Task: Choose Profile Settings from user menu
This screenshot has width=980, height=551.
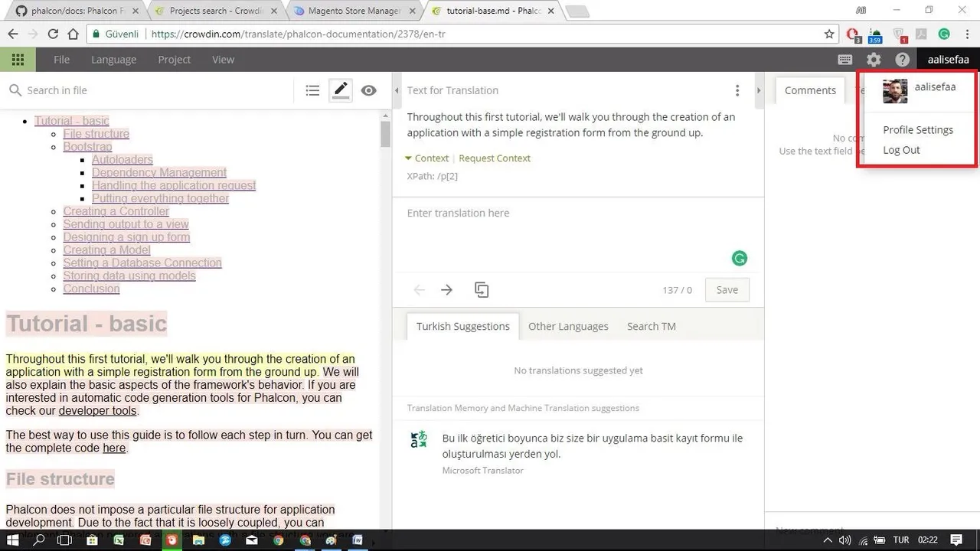Action: pyautogui.click(x=918, y=130)
